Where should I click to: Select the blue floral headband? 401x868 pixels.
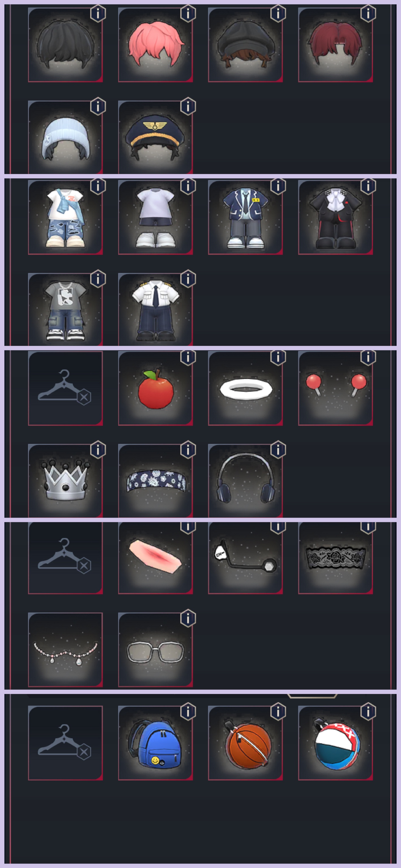coord(155,481)
